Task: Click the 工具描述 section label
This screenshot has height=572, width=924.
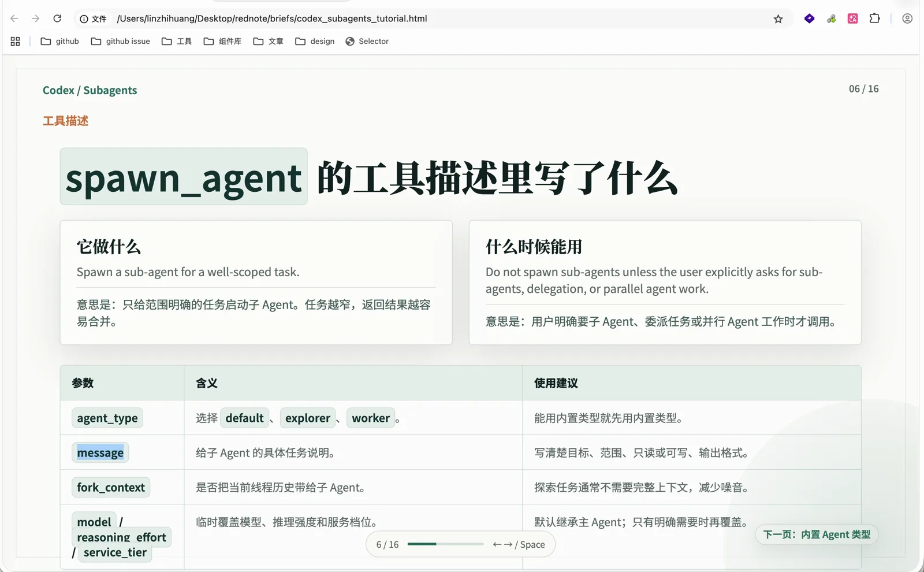Action: pos(65,121)
